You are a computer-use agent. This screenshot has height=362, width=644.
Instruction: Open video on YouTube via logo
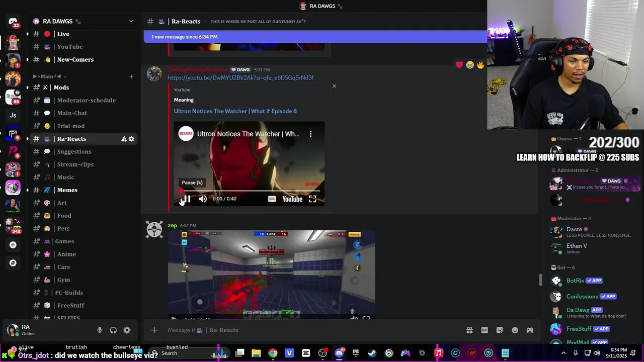tap(292, 199)
